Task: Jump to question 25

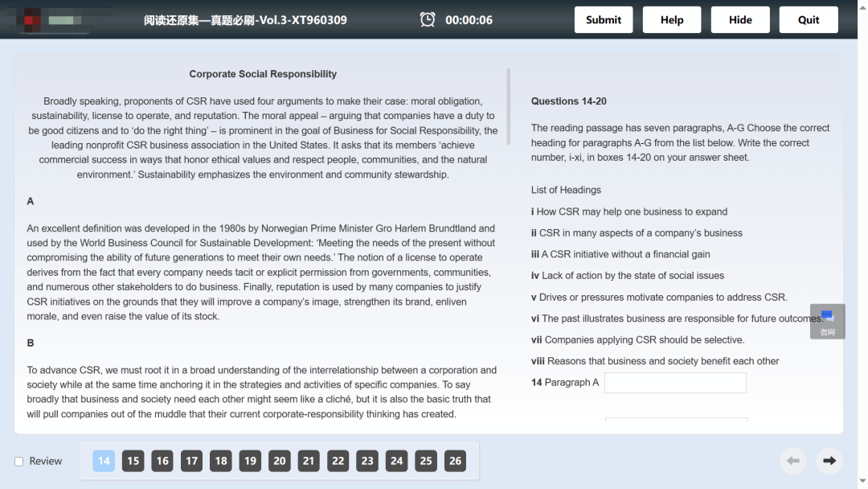Action: [x=426, y=461]
